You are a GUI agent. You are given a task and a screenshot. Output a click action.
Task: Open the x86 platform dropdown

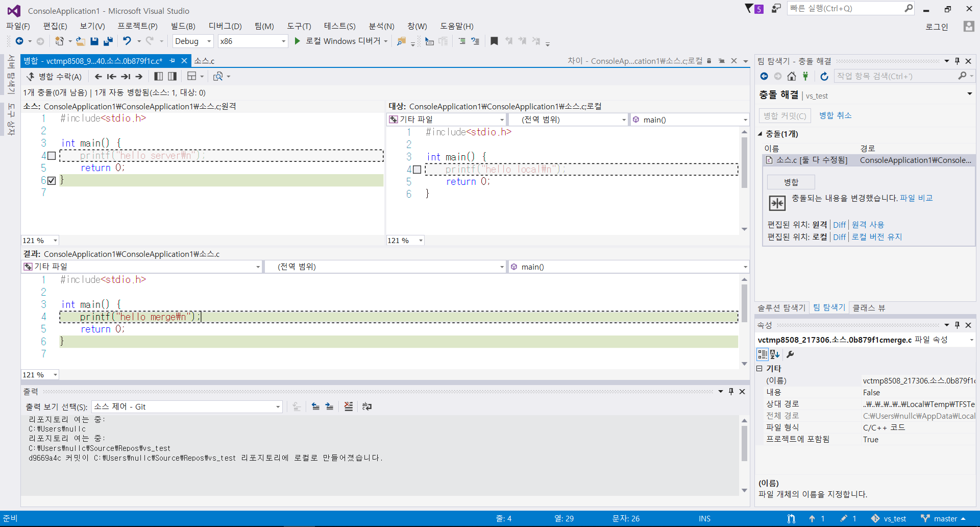pyautogui.click(x=253, y=41)
